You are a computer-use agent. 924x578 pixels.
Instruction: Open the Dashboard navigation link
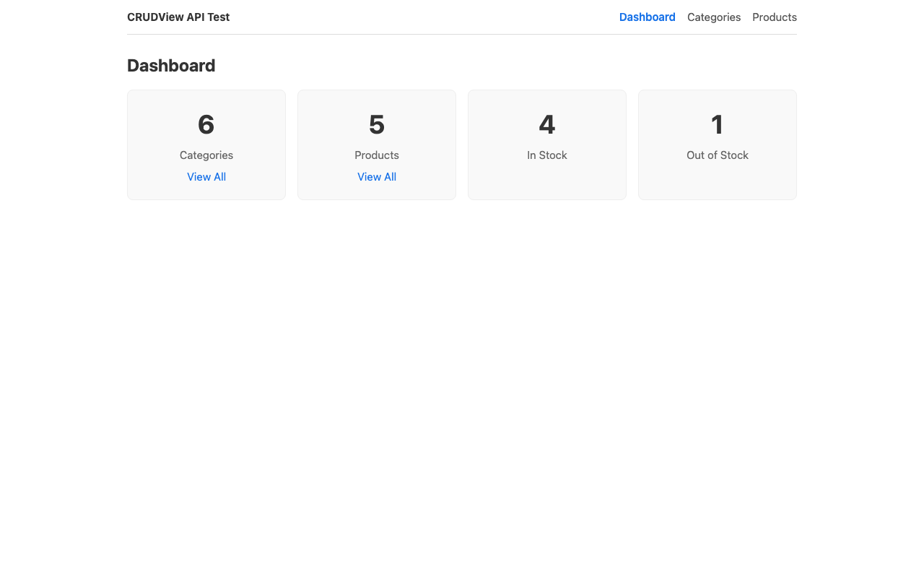coord(647,17)
